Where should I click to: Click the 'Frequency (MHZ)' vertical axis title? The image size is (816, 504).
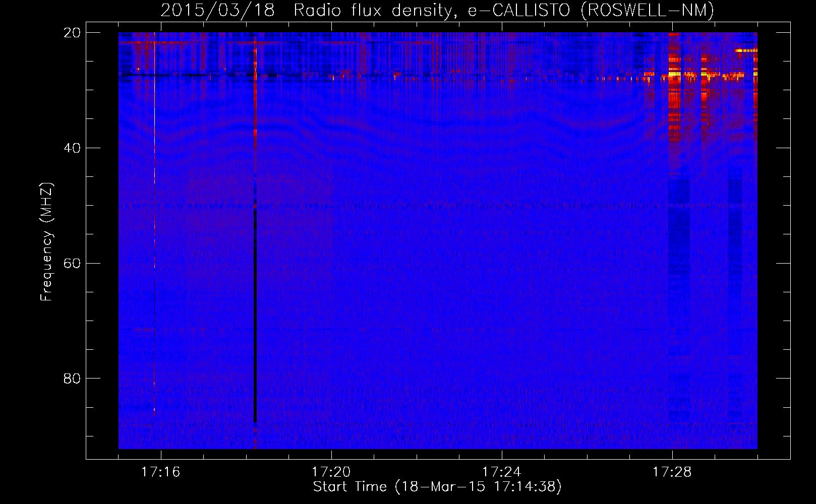coord(46,242)
